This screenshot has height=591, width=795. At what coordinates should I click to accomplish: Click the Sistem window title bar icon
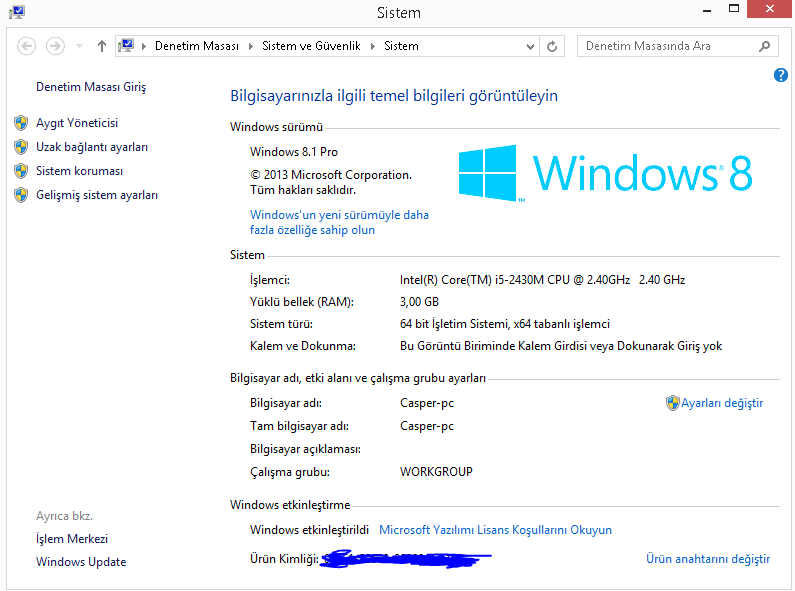tap(17, 12)
